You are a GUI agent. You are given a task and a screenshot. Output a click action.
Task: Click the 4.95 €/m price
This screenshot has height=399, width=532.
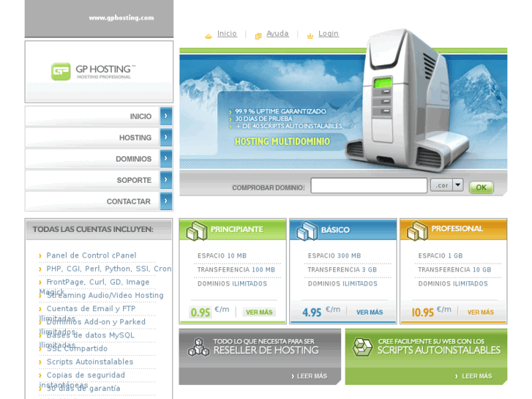(x=321, y=311)
